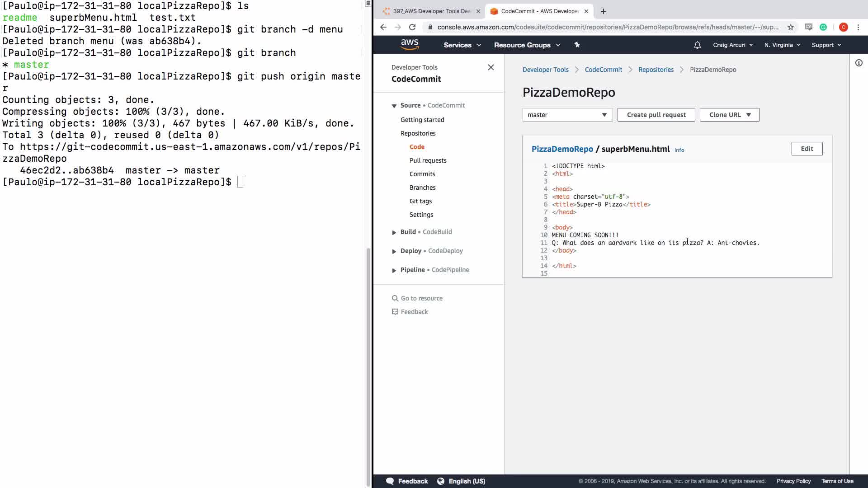Expand the Pipeline CodePipeline section

pos(394,270)
